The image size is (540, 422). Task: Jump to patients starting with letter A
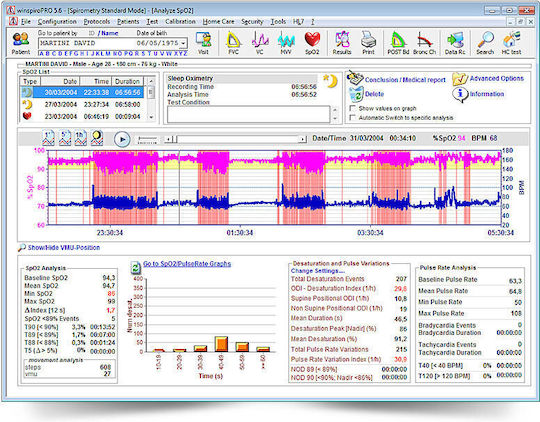tap(41, 53)
